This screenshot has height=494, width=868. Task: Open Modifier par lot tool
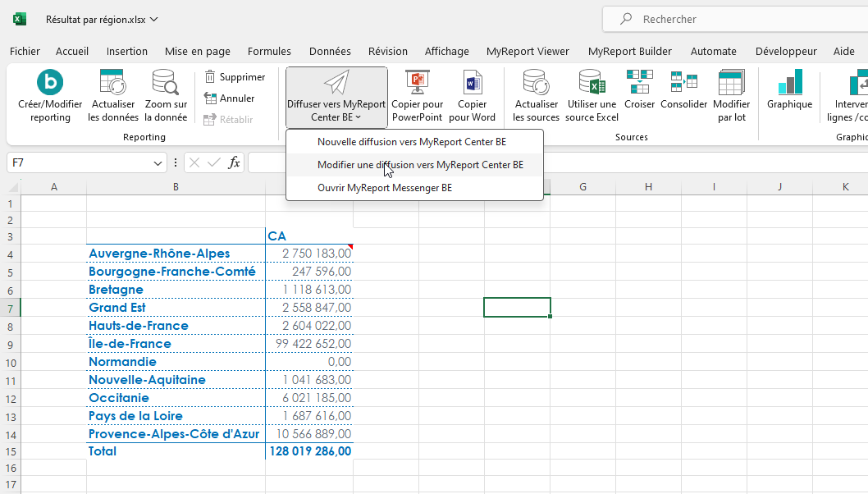[730, 84]
